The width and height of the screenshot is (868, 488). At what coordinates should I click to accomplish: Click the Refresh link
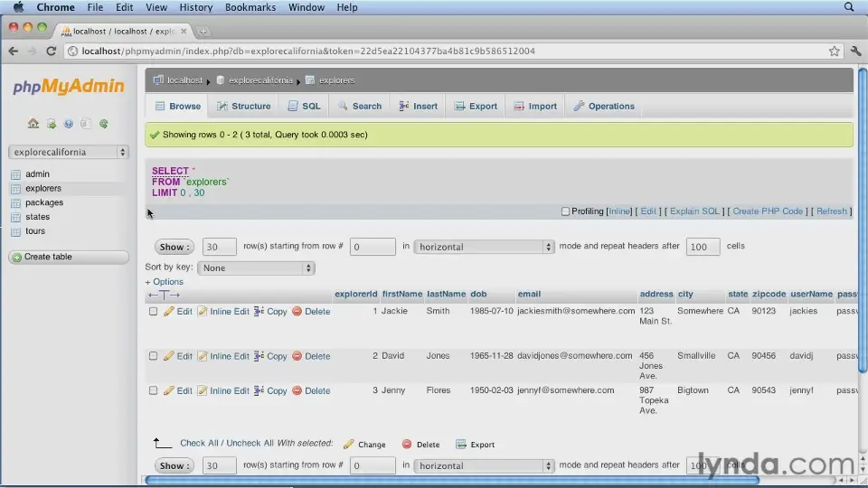coord(832,211)
